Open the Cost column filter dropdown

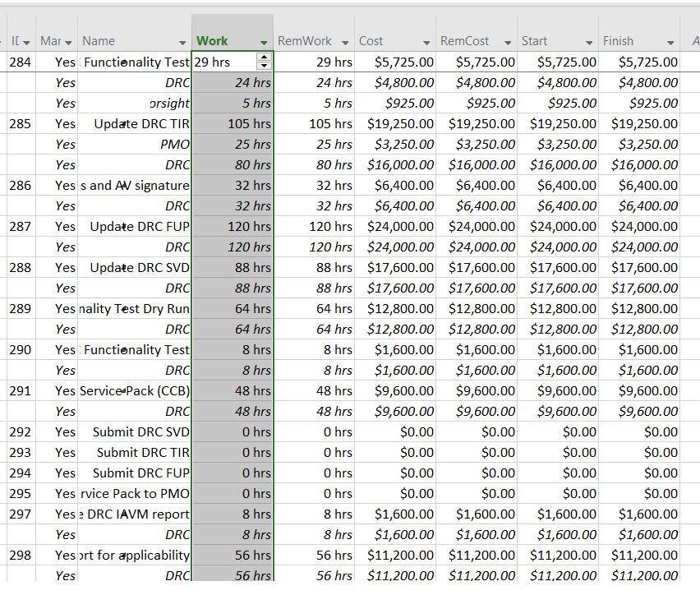(x=426, y=43)
